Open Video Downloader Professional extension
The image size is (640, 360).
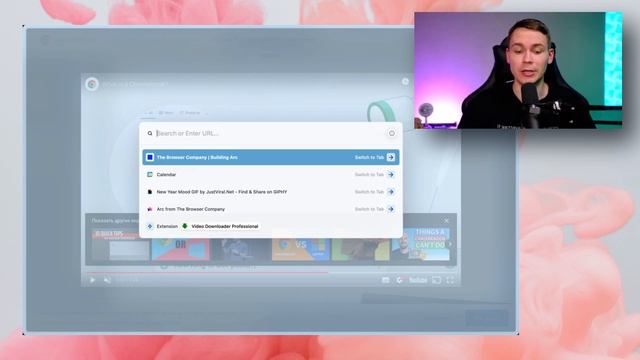coord(220,226)
